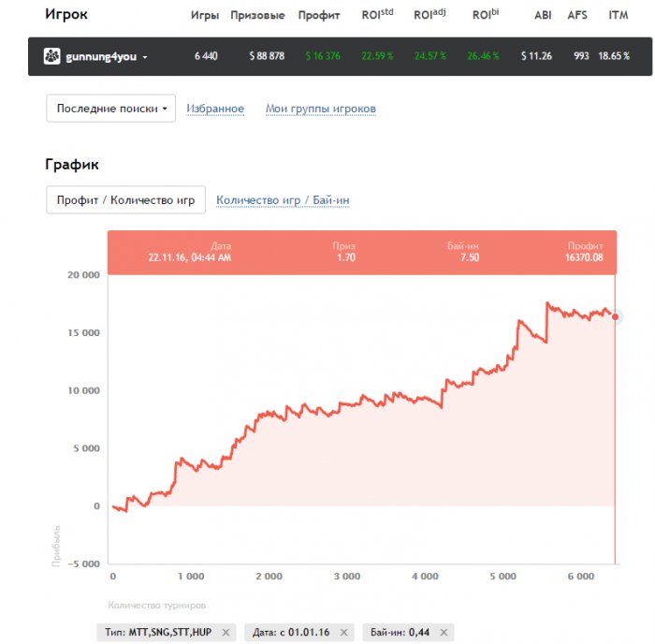Click the Профит column header
This screenshot has width=655, height=644.
(319, 16)
